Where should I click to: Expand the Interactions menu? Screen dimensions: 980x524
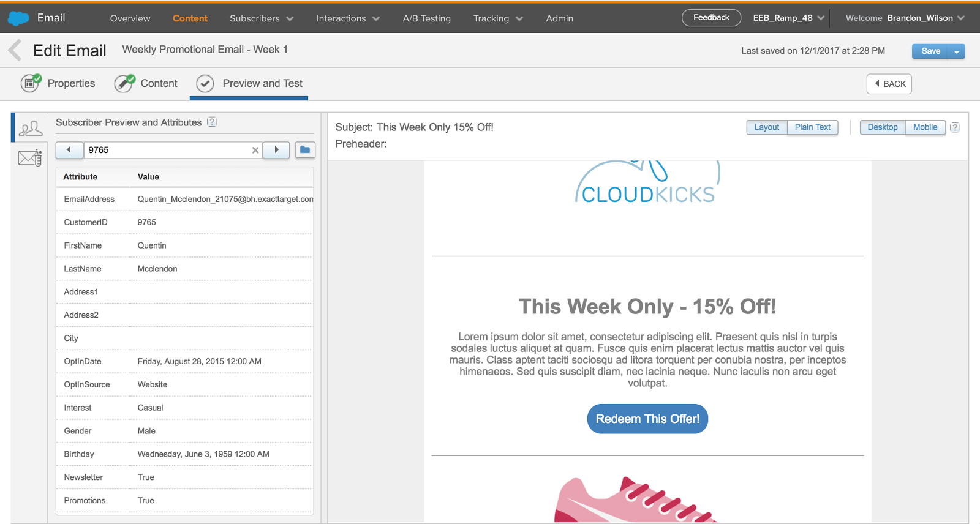(x=348, y=18)
